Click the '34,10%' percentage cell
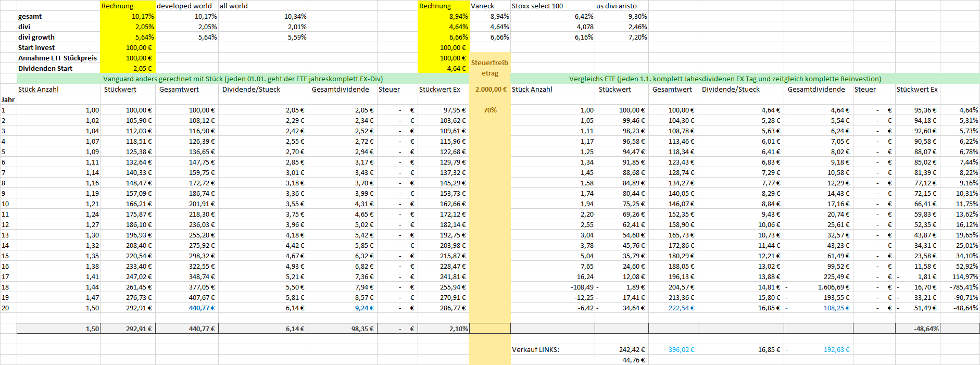This screenshot has height=365, width=980. tap(960, 256)
